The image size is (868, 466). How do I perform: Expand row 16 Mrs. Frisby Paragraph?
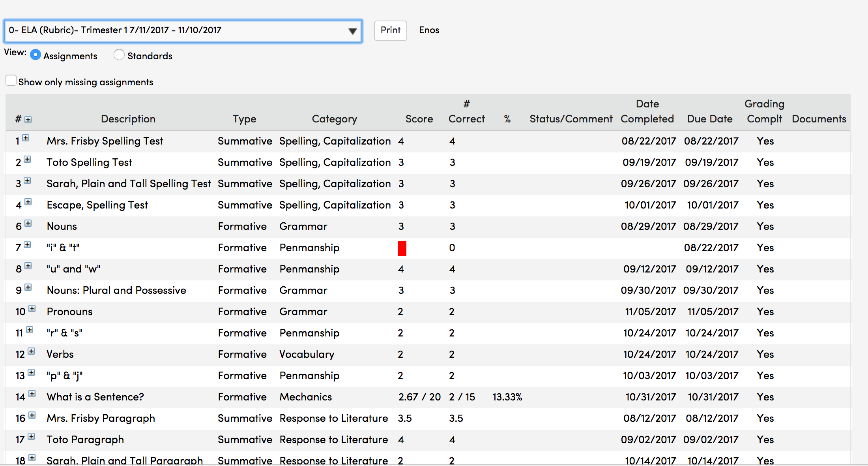32,415
